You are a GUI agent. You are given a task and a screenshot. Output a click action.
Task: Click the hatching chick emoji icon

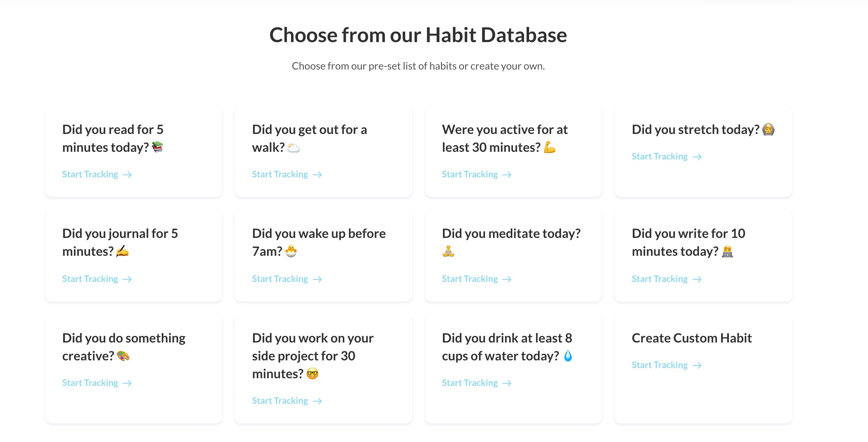291,251
